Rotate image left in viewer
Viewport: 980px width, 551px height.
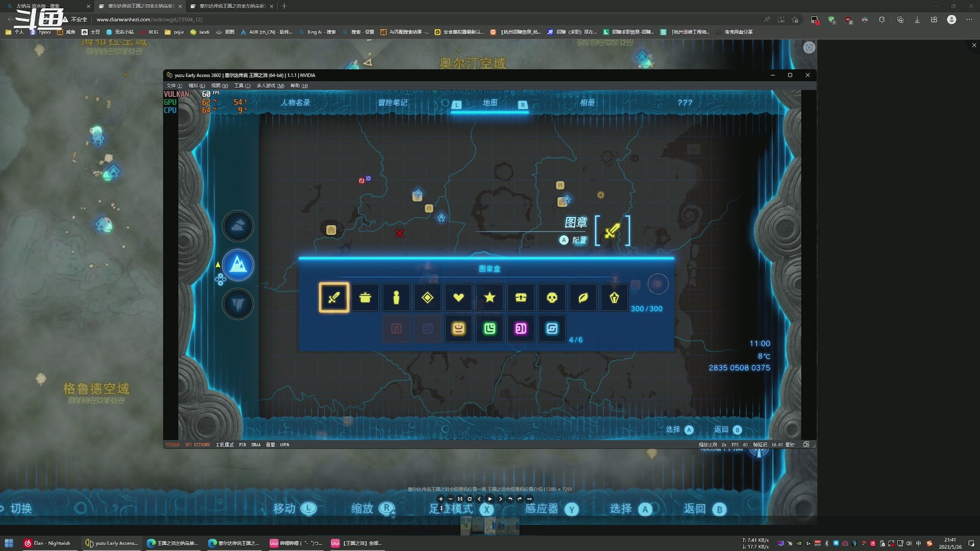click(510, 499)
